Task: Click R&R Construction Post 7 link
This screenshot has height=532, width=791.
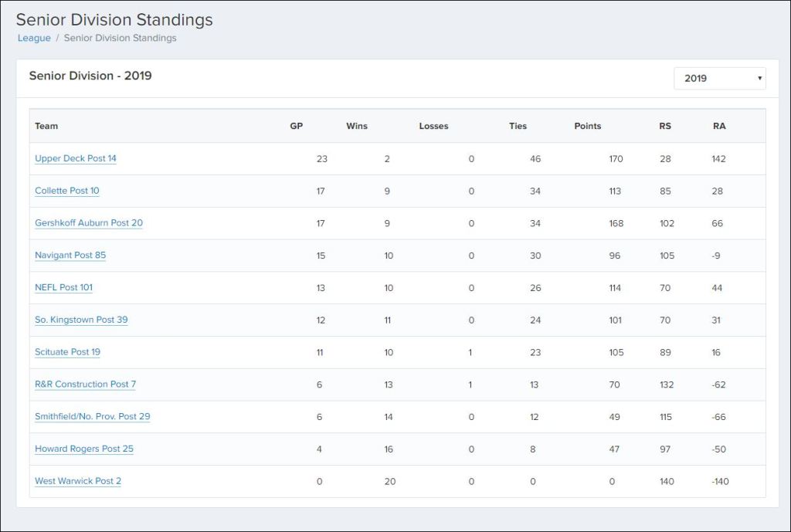Action: click(85, 385)
